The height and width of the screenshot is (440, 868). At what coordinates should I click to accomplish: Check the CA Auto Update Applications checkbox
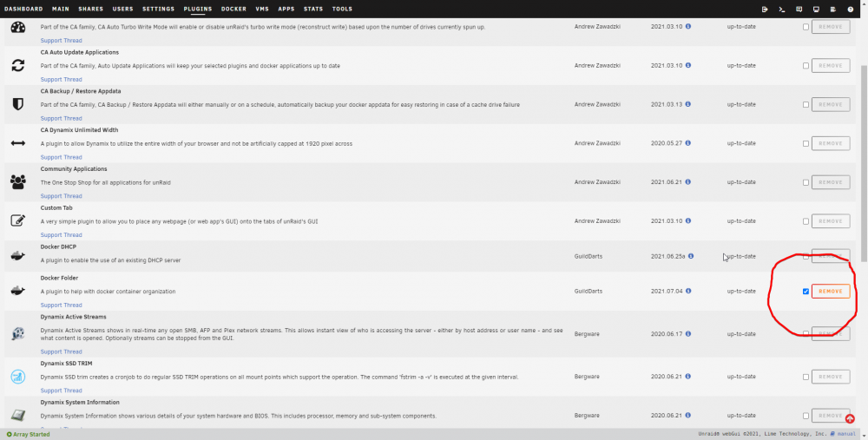point(806,65)
